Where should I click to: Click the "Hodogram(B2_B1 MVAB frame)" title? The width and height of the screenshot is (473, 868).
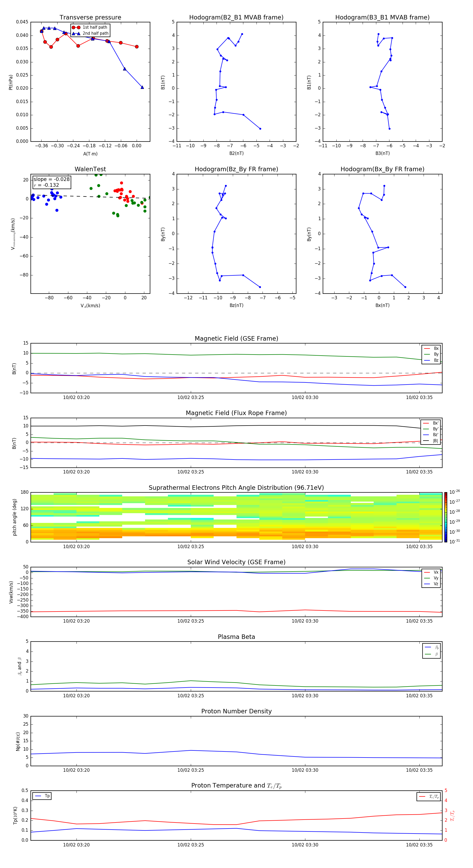click(236, 18)
